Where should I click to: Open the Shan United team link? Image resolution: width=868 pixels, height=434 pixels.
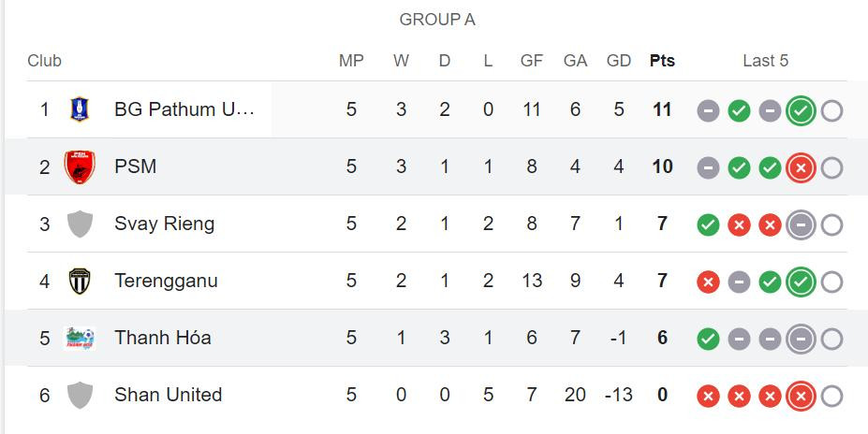pos(169,395)
